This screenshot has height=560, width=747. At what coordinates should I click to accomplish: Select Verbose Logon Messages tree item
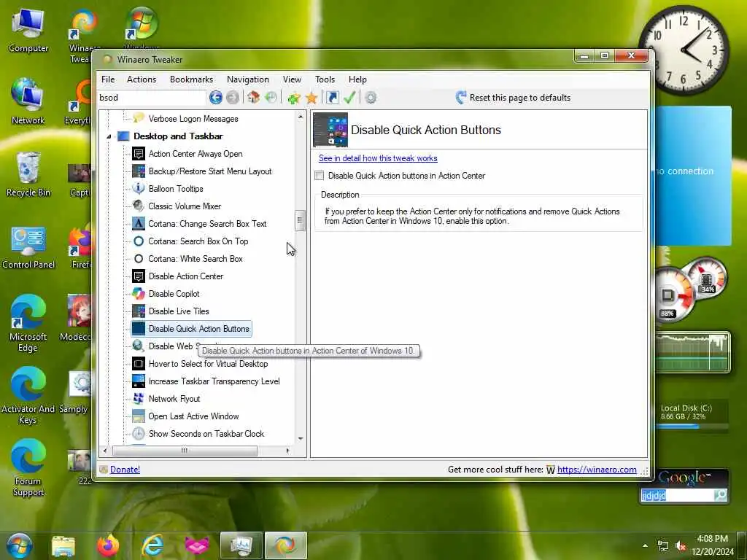coord(193,119)
